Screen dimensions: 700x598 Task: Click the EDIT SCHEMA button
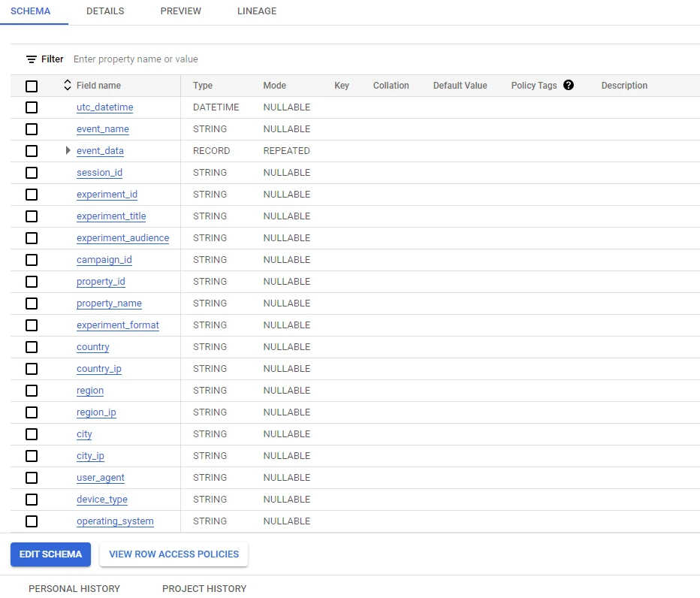pyautogui.click(x=50, y=554)
